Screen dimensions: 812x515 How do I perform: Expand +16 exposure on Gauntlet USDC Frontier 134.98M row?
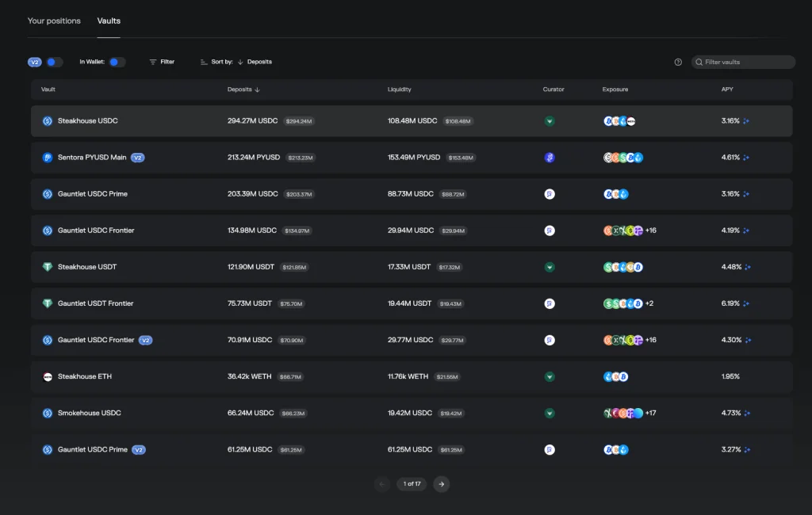click(x=650, y=231)
